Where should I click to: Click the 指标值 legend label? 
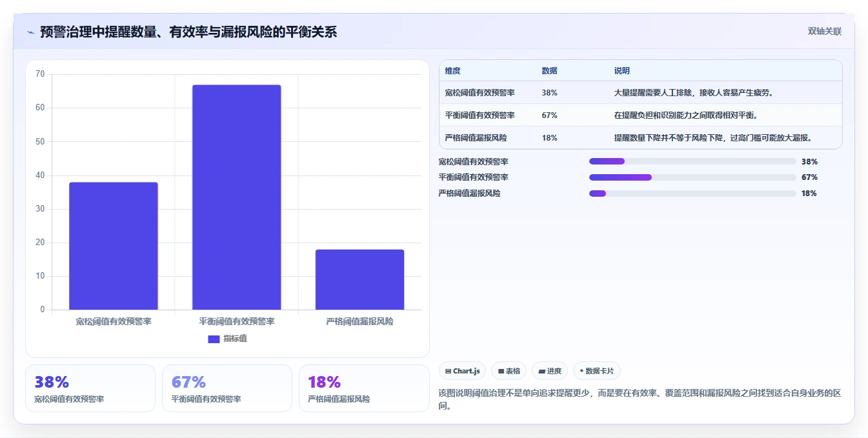click(x=235, y=339)
